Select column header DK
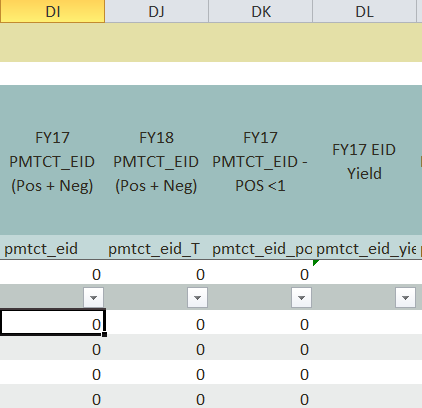Image resolution: width=422 pixels, height=408 pixels. pyautogui.click(x=261, y=11)
